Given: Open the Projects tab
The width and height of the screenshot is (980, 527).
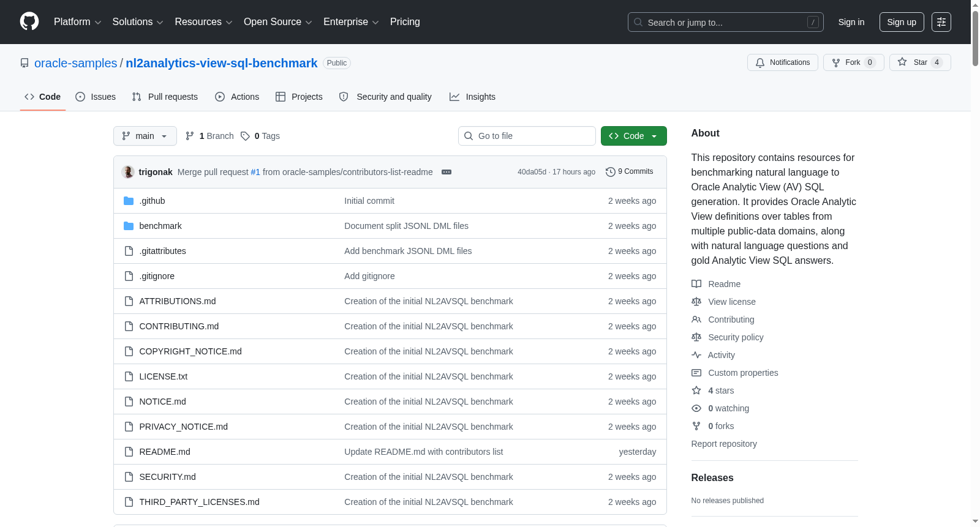Looking at the screenshot, I should click(299, 97).
